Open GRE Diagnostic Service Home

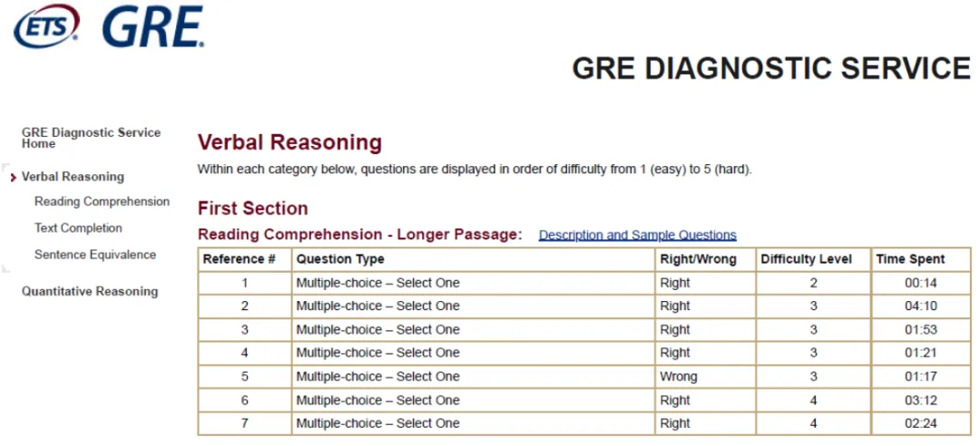[x=91, y=138]
